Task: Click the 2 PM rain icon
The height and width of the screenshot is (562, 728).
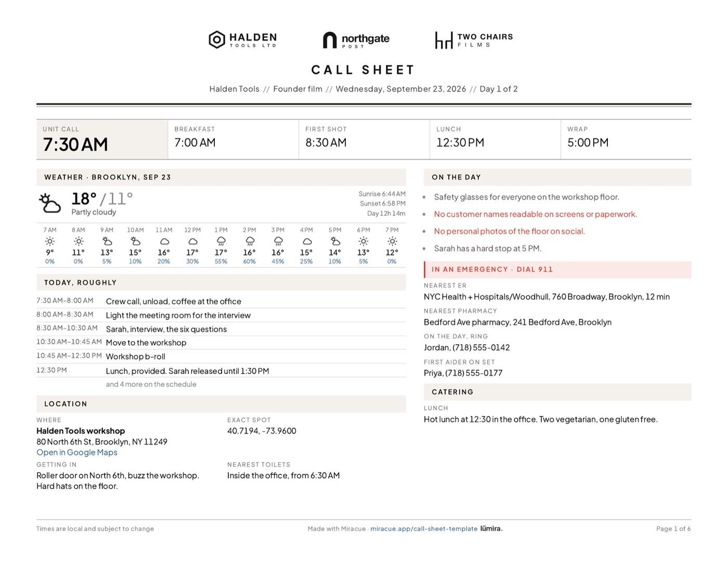Action: pyautogui.click(x=250, y=241)
